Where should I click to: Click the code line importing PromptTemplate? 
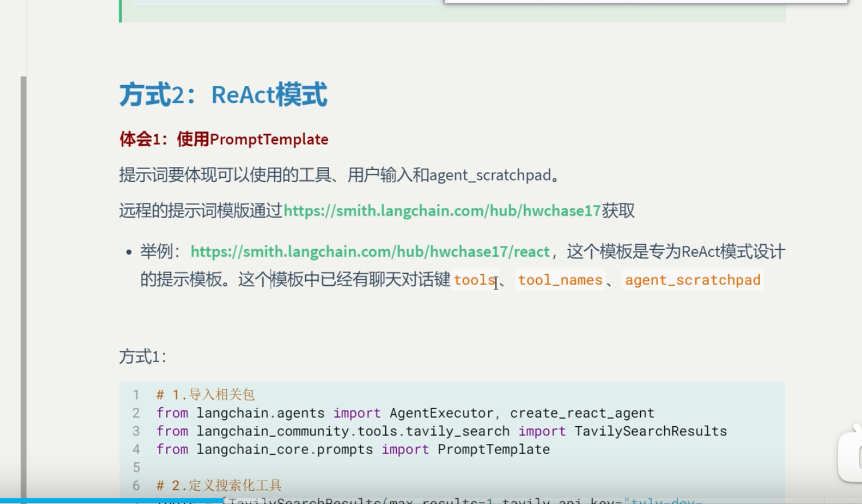353,450
